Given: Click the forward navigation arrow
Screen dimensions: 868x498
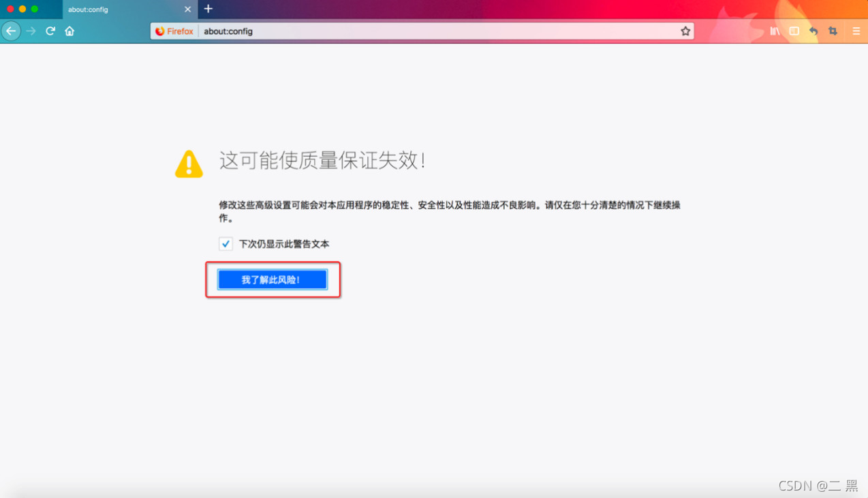Looking at the screenshot, I should point(31,31).
